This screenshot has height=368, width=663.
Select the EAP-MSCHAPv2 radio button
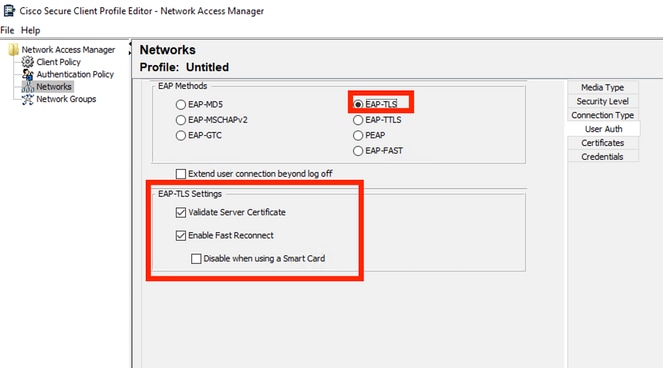click(181, 120)
